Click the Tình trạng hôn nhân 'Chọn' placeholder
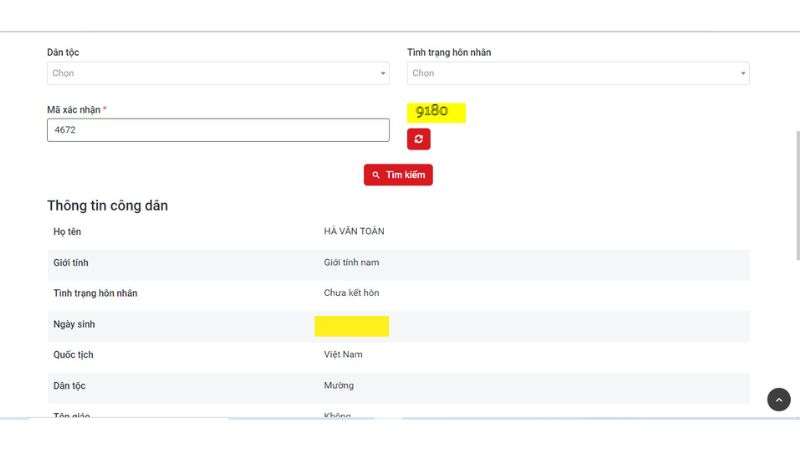This screenshot has width=800, height=450. (x=424, y=73)
